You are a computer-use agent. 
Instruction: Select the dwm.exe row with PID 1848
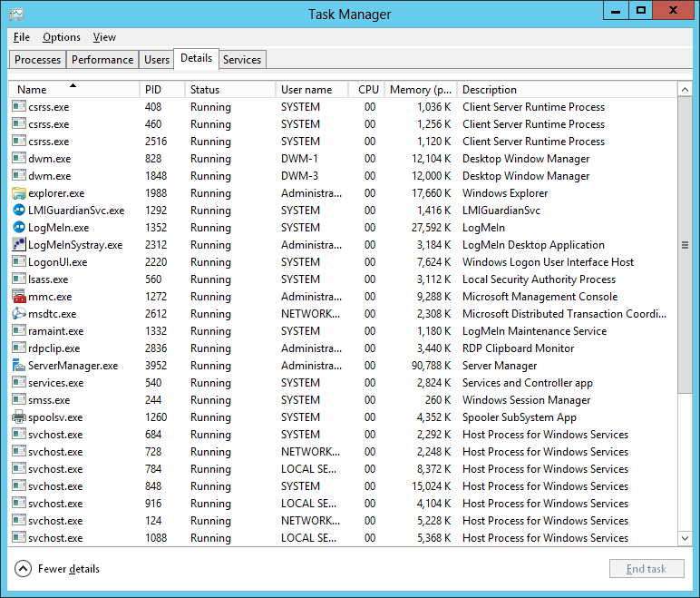[x=343, y=176]
